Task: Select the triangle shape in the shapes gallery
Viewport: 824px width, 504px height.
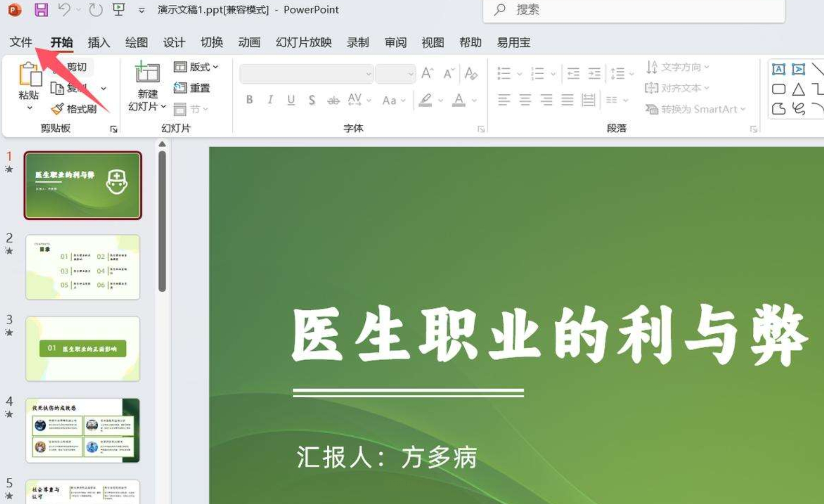Action: click(x=798, y=89)
